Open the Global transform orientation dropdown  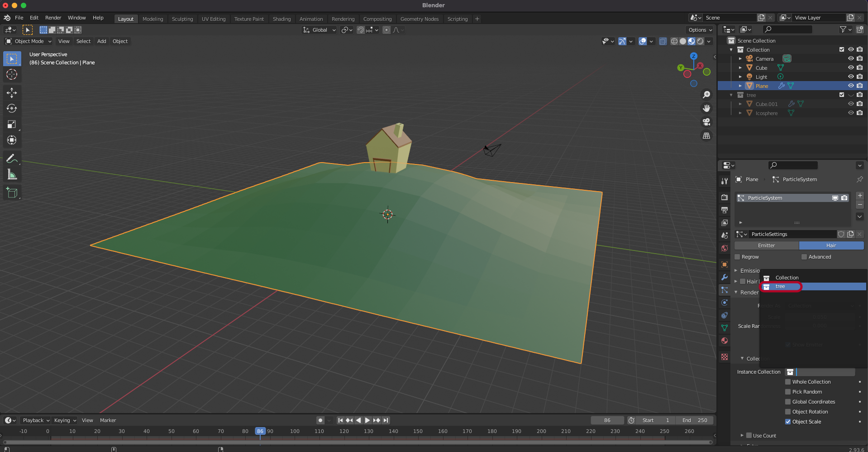tap(320, 30)
